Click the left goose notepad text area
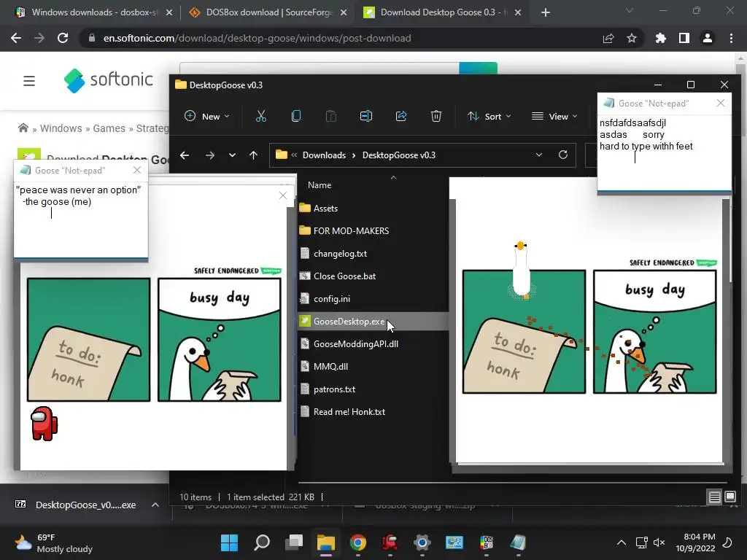 click(x=80, y=219)
